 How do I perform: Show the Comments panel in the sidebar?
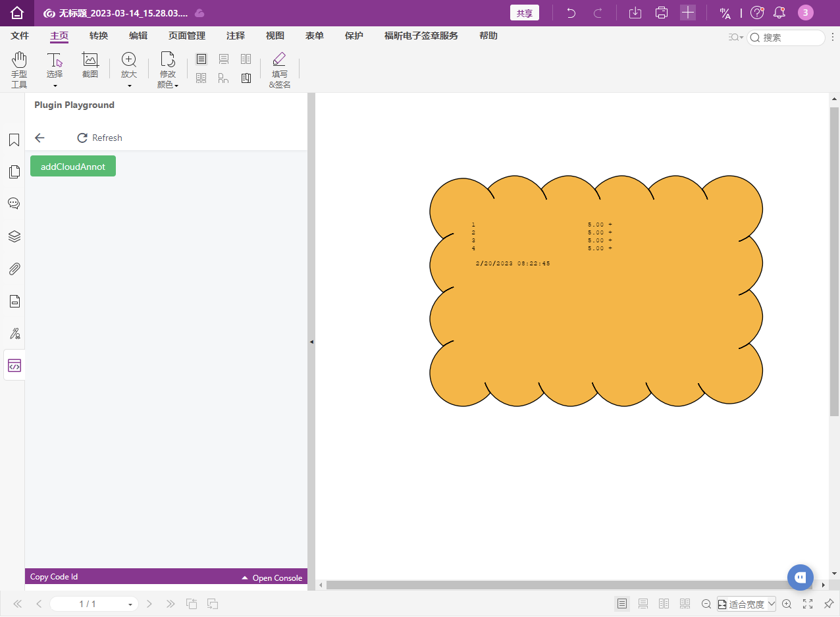[x=14, y=203]
